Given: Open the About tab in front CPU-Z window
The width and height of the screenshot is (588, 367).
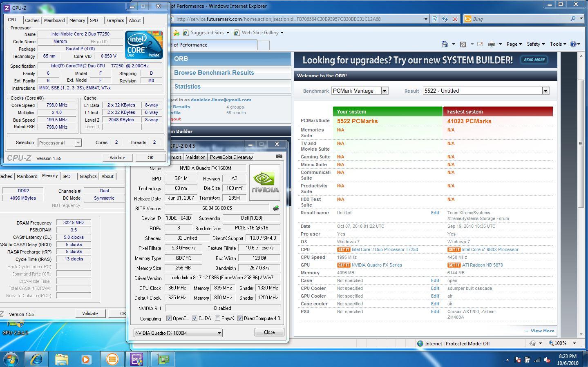Looking at the screenshot, I should tap(135, 20).
